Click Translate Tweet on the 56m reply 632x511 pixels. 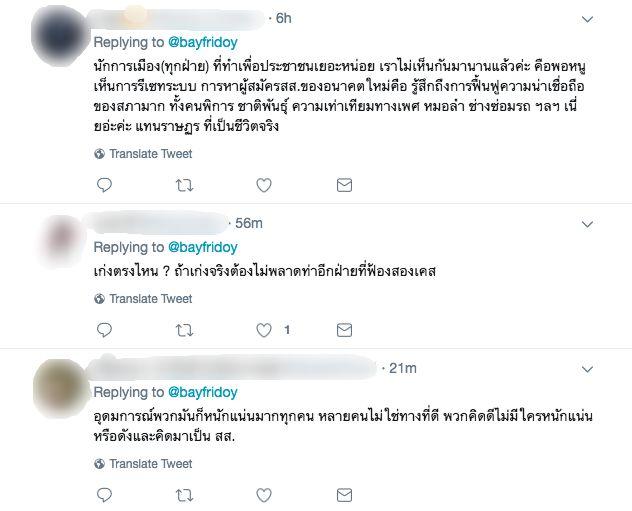(x=150, y=298)
